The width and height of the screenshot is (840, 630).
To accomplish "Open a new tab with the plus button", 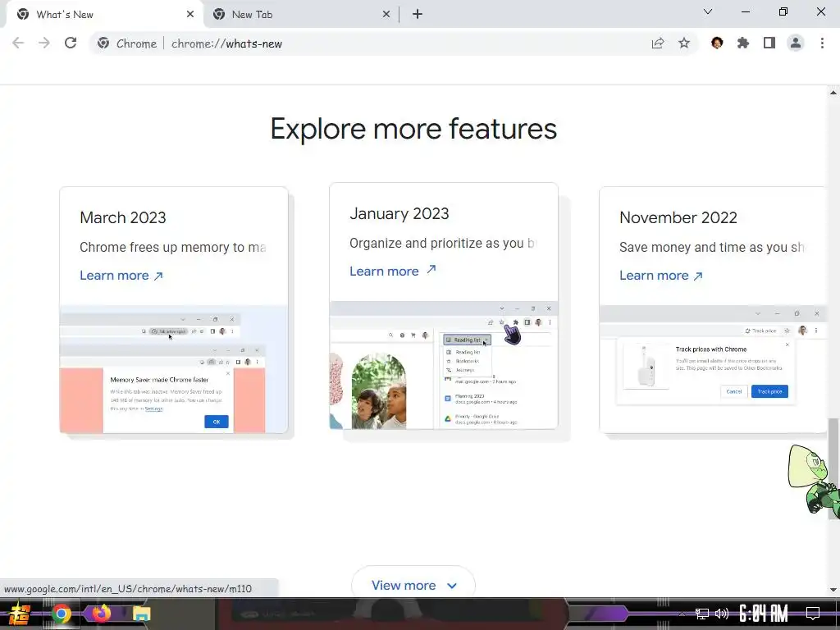I will coord(418,15).
